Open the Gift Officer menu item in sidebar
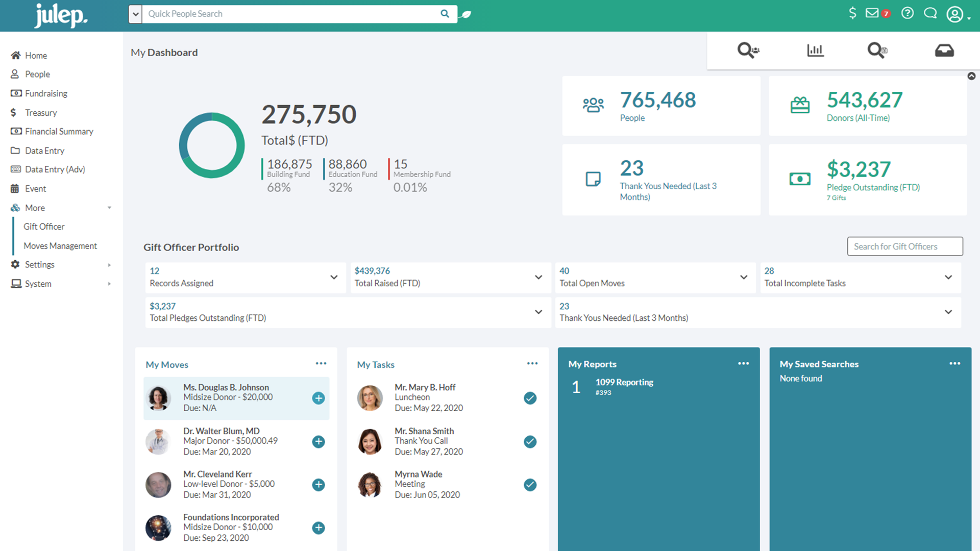This screenshot has width=980, height=551. point(44,226)
